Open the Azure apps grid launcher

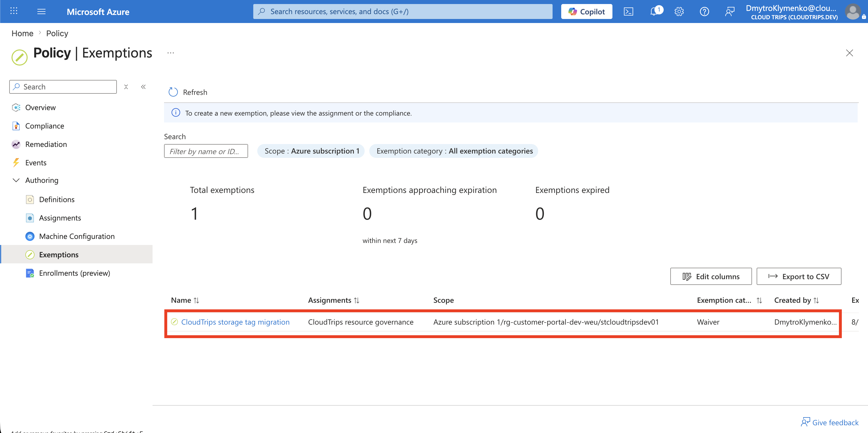point(14,11)
